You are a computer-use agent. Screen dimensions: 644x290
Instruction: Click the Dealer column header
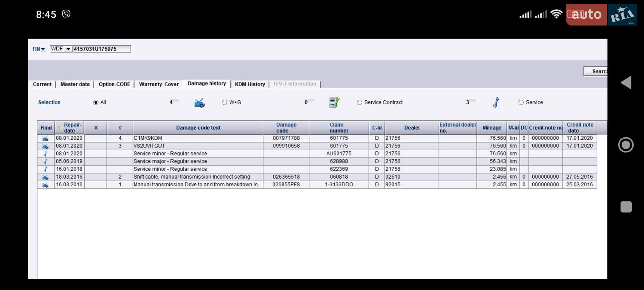412,128
